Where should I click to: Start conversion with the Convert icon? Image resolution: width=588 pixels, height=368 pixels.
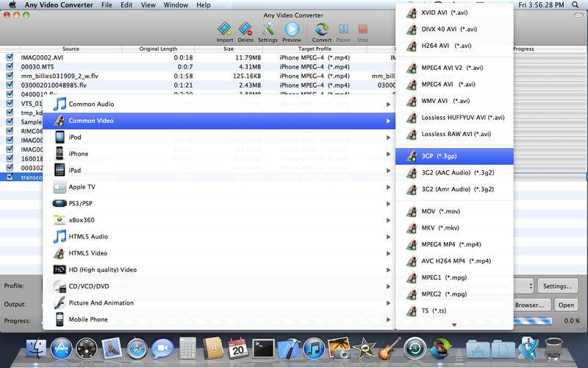click(x=322, y=32)
